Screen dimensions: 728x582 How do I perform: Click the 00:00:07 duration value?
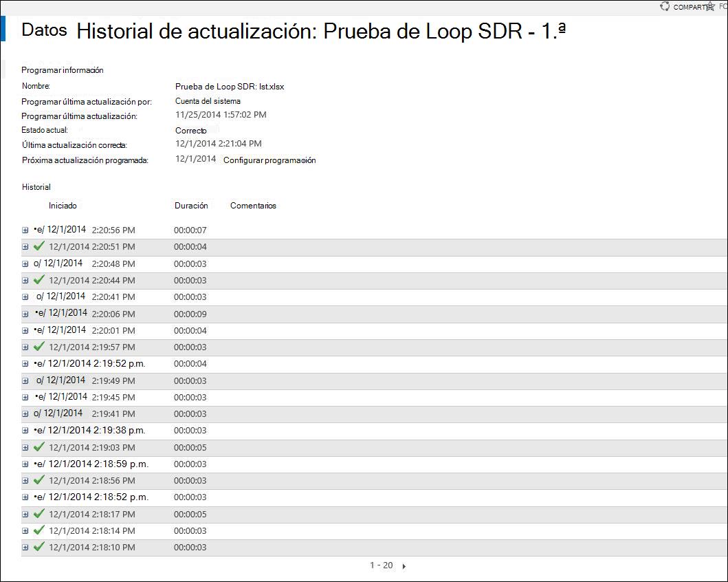(x=190, y=230)
